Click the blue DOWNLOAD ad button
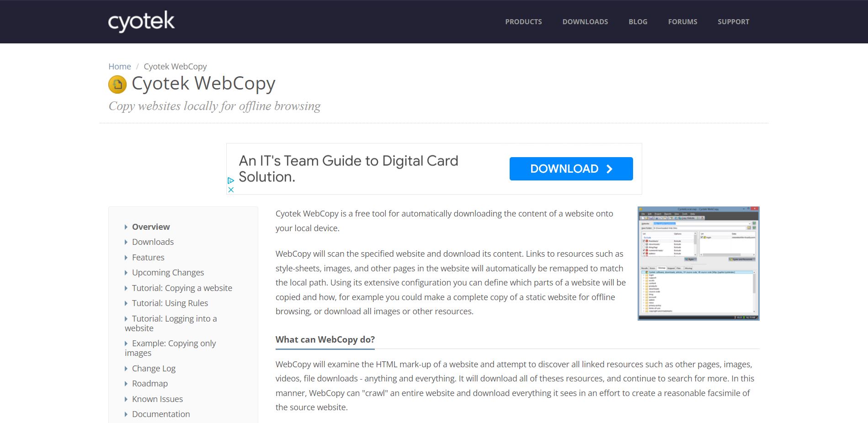Image resolution: width=868 pixels, height=423 pixels. coord(571,169)
